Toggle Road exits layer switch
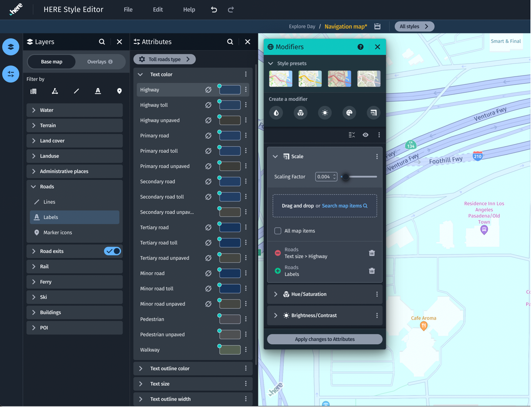 (x=112, y=251)
